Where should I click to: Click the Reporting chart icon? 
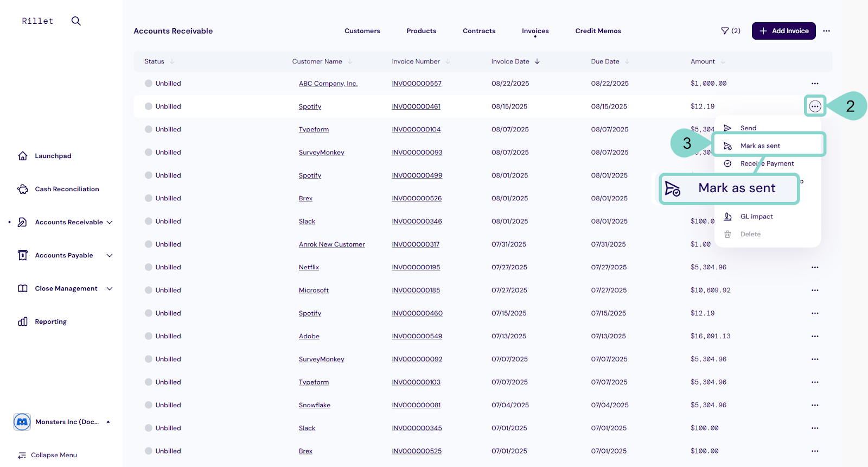(23, 321)
